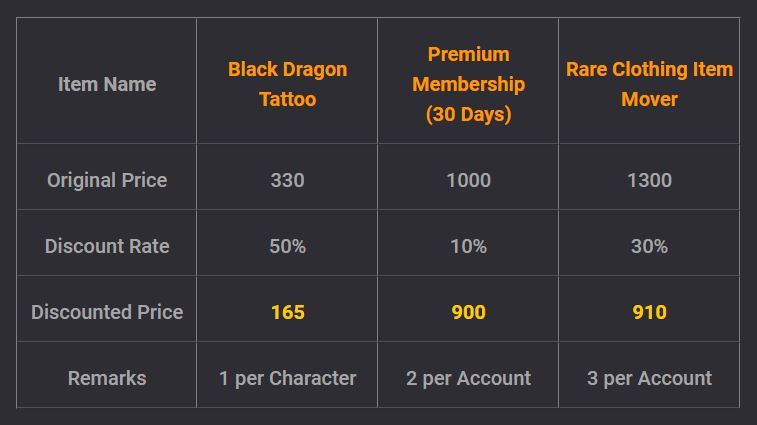
Task: Select Rare Clothing Item Mover heading
Action: [649, 84]
